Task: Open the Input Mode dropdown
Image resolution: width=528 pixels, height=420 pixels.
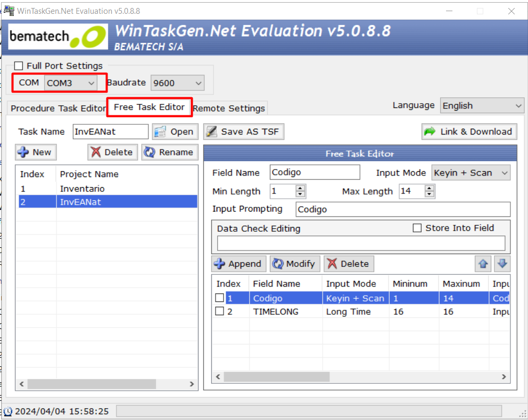Action: click(x=471, y=173)
